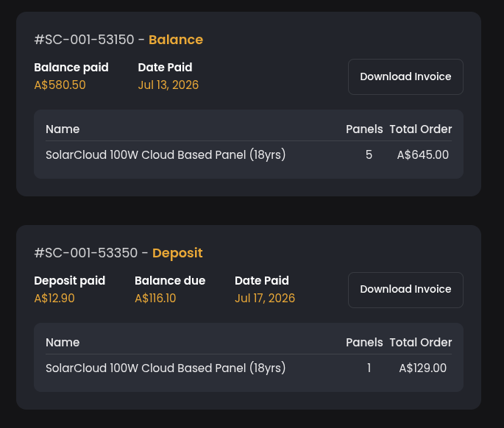Click balance due amount A$116.10
Image resolution: width=504 pixels, height=428 pixels.
pos(155,298)
